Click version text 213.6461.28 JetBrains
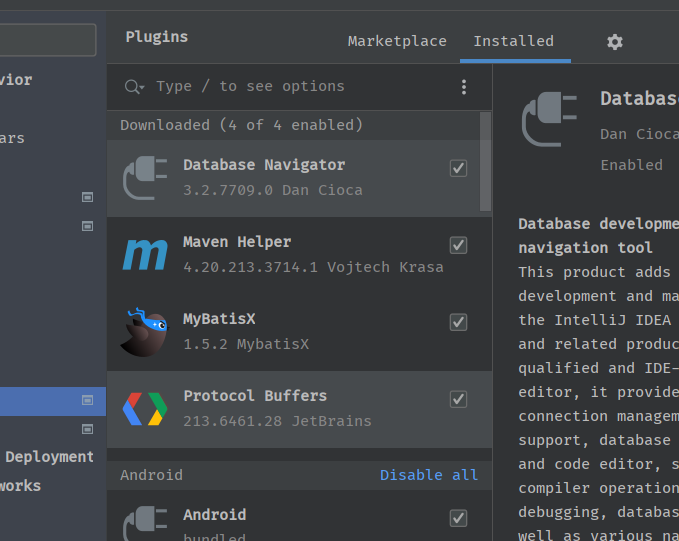Image resolution: width=679 pixels, height=541 pixels. click(277, 421)
